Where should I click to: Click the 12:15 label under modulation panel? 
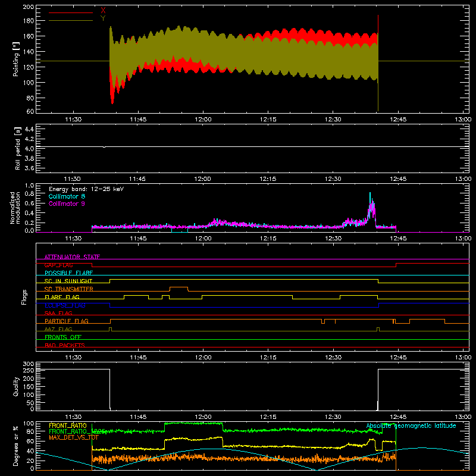point(268,239)
